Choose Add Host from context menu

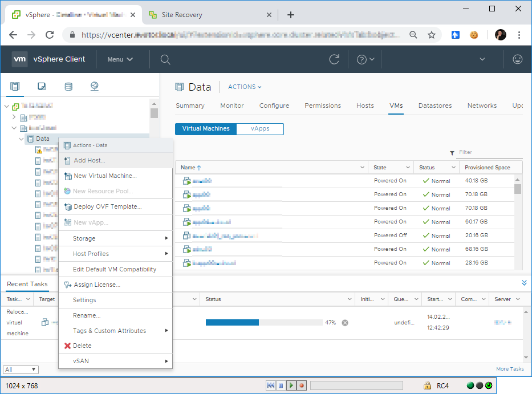pos(115,161)
